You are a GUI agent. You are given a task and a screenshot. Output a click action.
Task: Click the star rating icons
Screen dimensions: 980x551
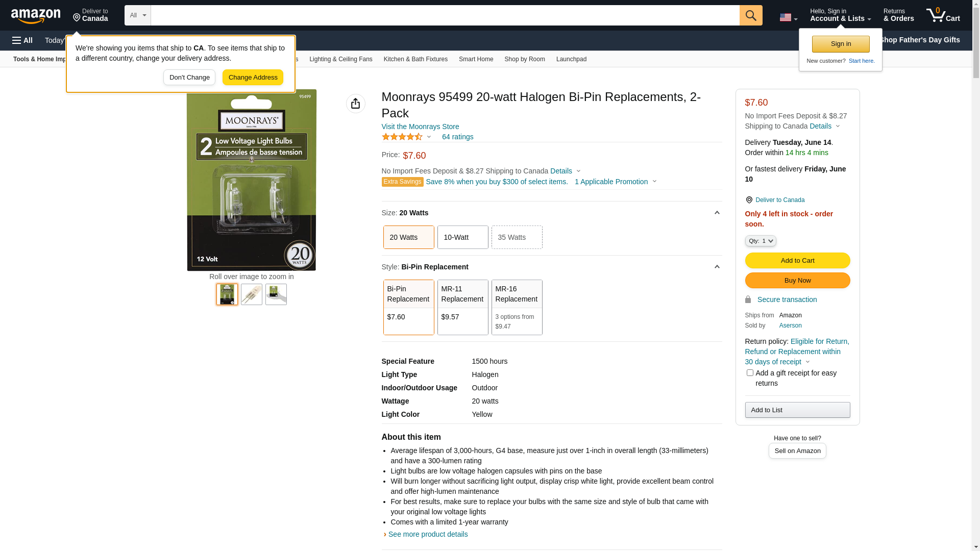pyautogui.click(x=402, y=137)
